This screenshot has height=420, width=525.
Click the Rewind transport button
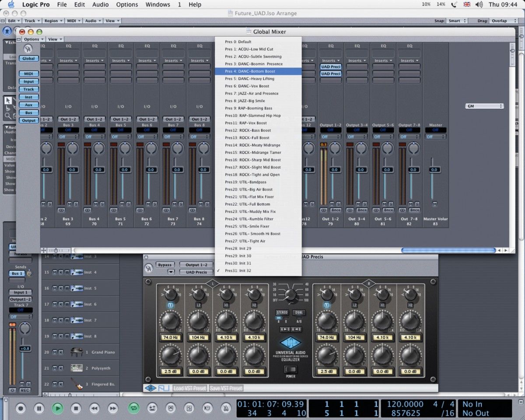[94, 409]
